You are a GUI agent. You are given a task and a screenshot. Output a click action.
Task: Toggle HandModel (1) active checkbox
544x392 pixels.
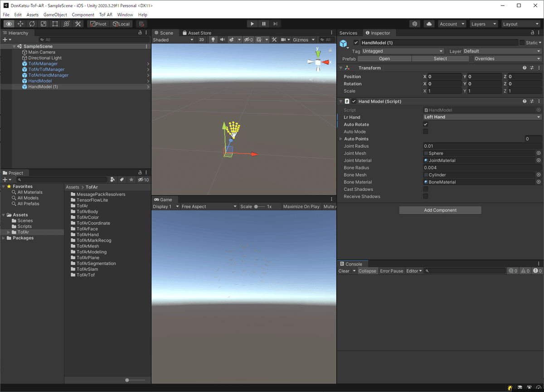point(356,43)
